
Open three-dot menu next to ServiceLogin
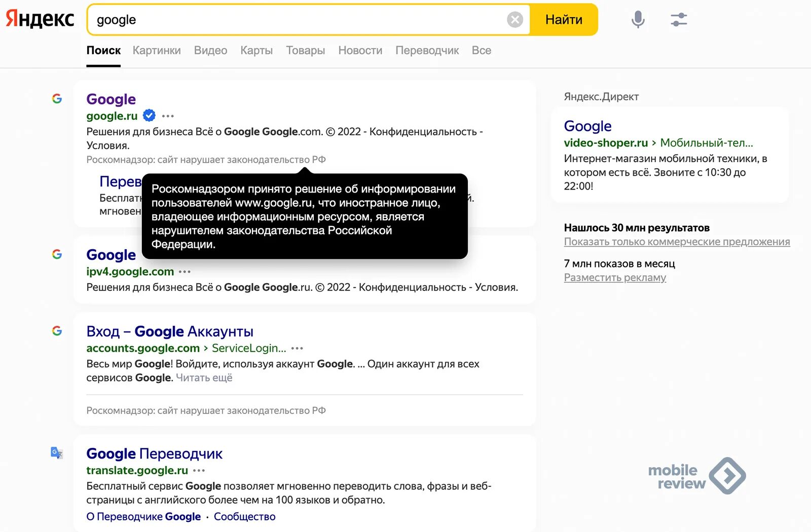(x=298, y=348)
